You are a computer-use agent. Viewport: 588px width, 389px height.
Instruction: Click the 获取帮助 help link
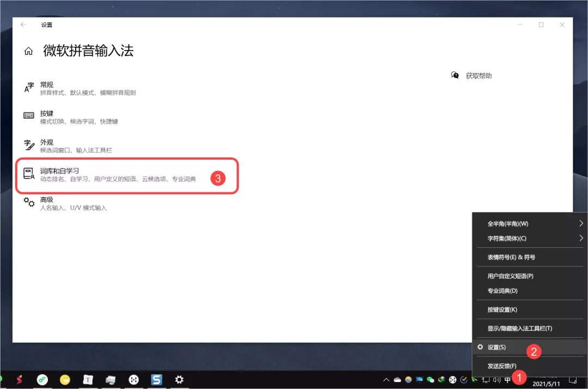click(479, 76)
